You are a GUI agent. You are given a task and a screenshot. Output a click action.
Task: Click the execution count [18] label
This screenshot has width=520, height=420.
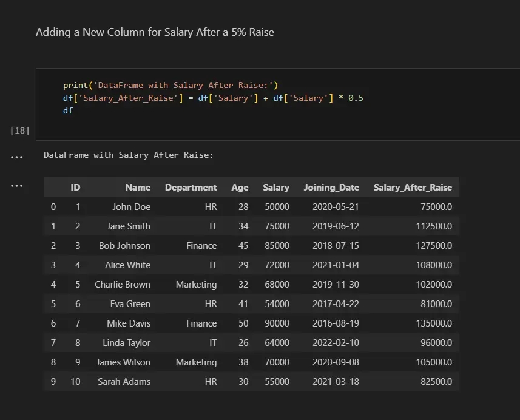[x=20, y=130]
